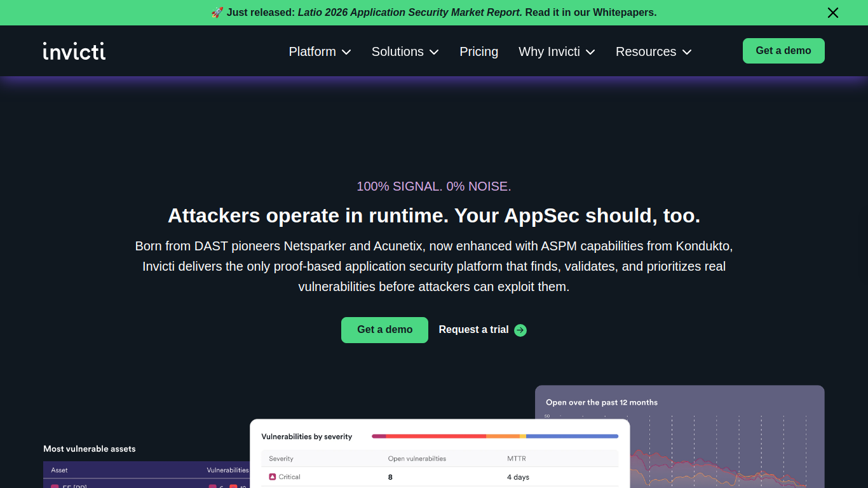This screenshot has height=488, width=868.
Task: Click the Vulnerabilities column header in assets table
Action: [227, 470]
